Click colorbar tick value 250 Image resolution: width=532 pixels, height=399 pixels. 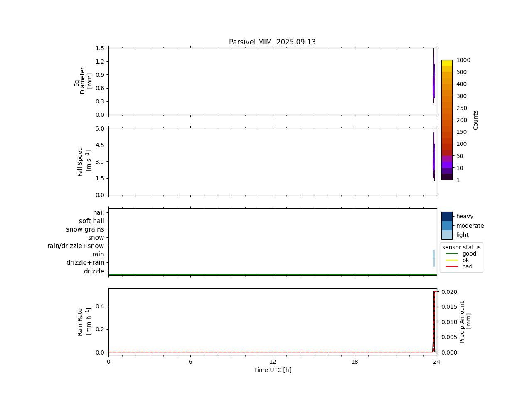pos(461,108)
